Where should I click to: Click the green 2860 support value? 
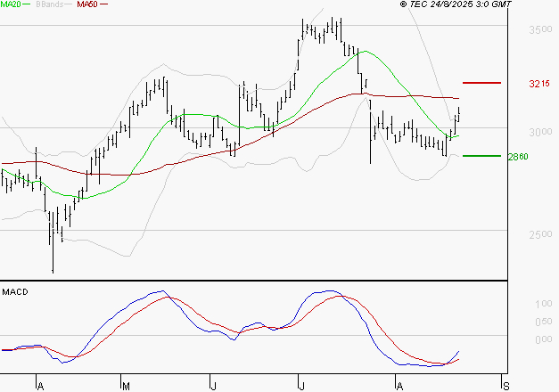click(518, 157)
